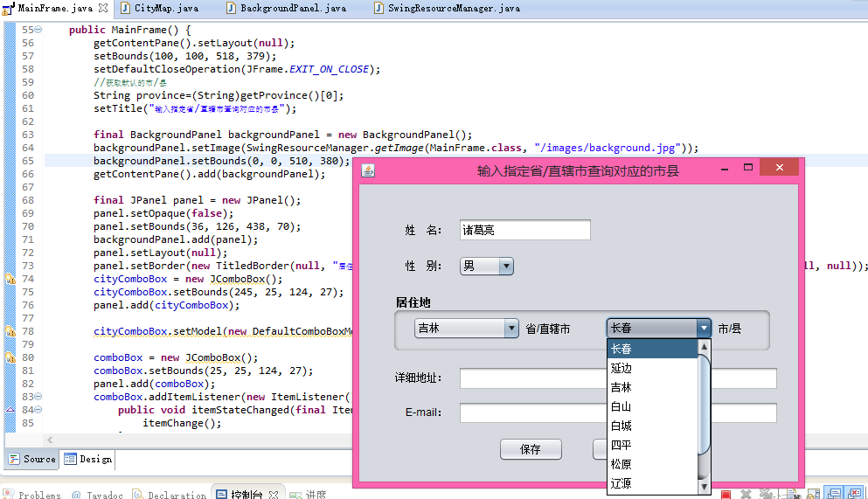Collapse the MainFrame constructor fold at line 55
Viewport: 868px width, 499px height.
coord(38,30)
